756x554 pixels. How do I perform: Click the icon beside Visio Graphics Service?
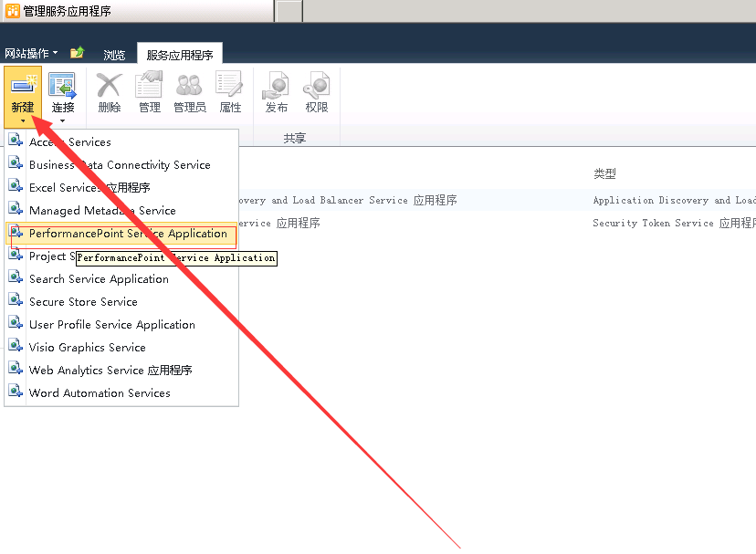tap(16, 346)
